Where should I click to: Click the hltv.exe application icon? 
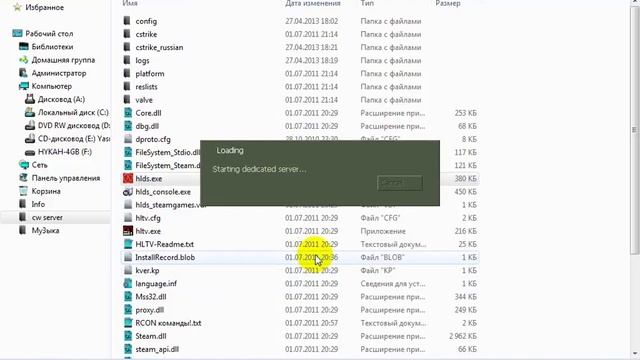(128, 231)
